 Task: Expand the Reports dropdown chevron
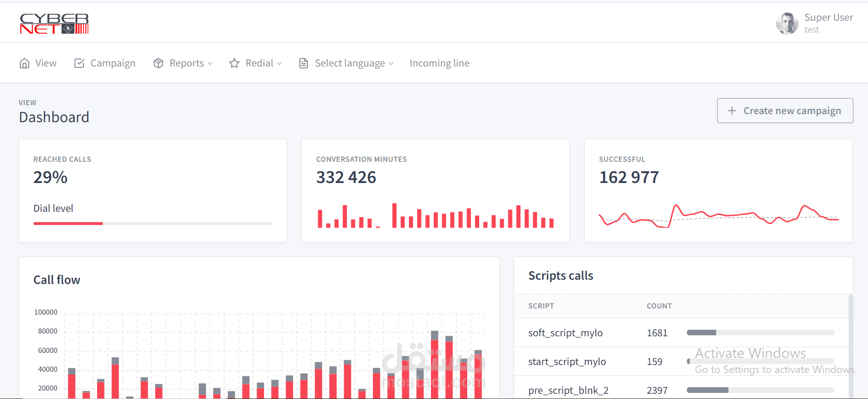pyautogui.click(x=210, y=64)
